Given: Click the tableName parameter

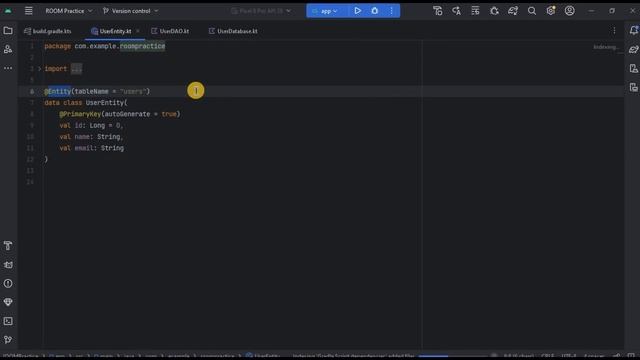Looking at the screenshot, I should click(x=91, y=91).
